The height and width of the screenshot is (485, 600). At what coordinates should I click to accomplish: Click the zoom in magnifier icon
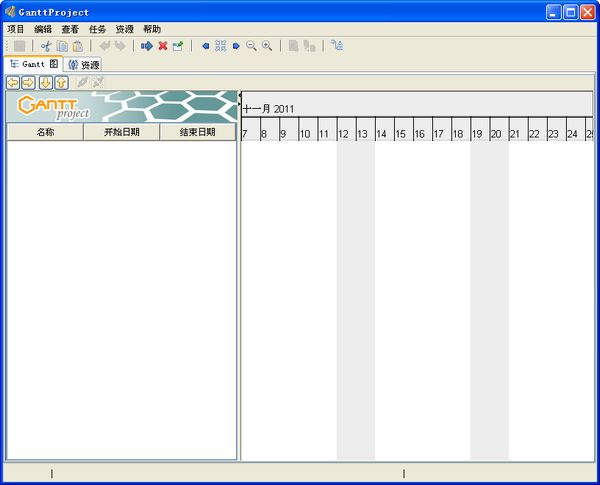(x=267, y=46)
